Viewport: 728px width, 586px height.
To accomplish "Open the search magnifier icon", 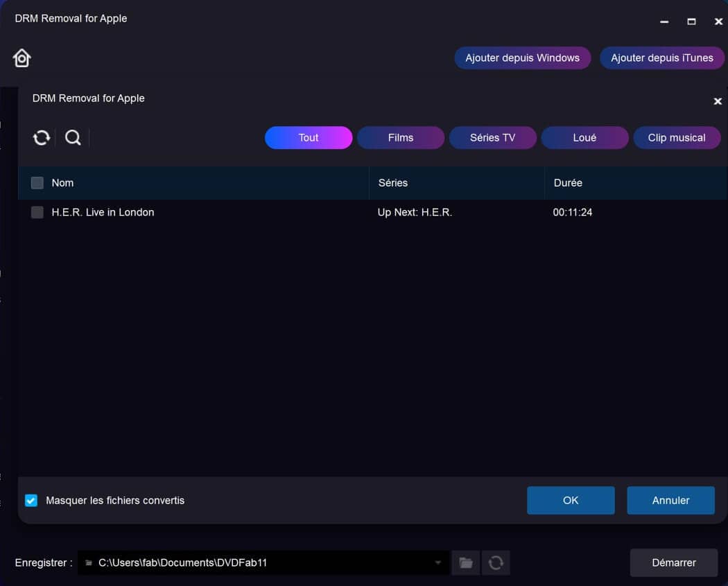I will point(73,137).
